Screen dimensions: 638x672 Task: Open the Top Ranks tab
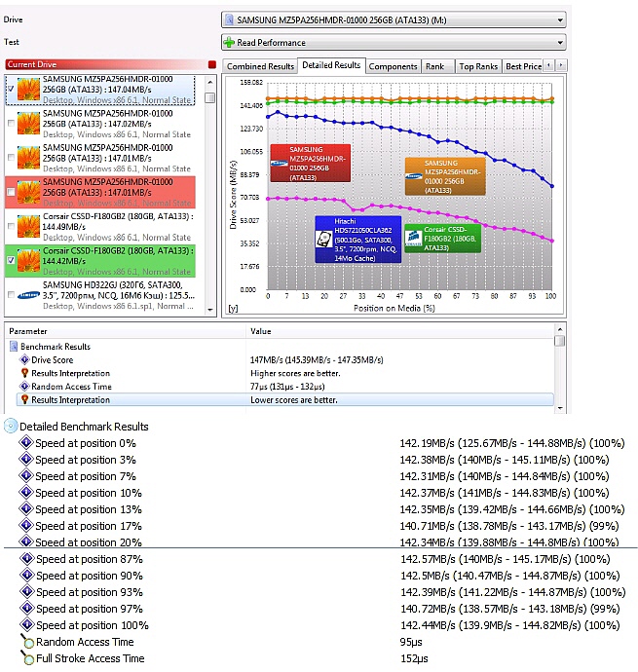click(478, 66)
